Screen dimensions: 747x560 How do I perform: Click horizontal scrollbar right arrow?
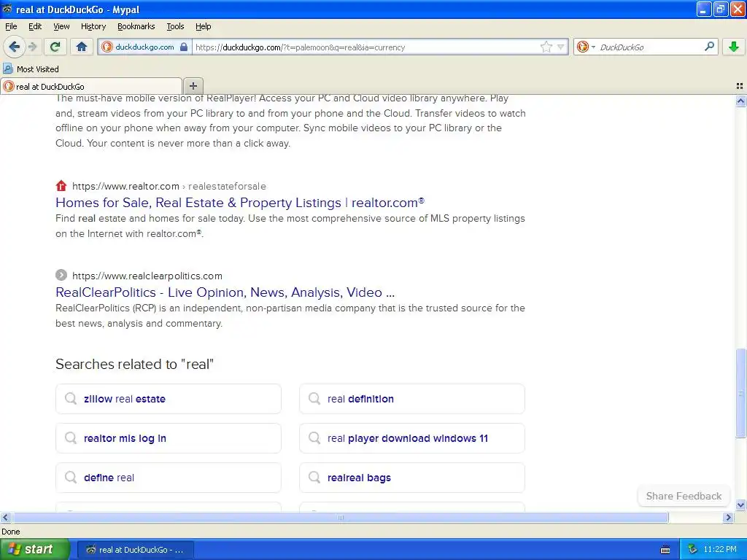728,517
